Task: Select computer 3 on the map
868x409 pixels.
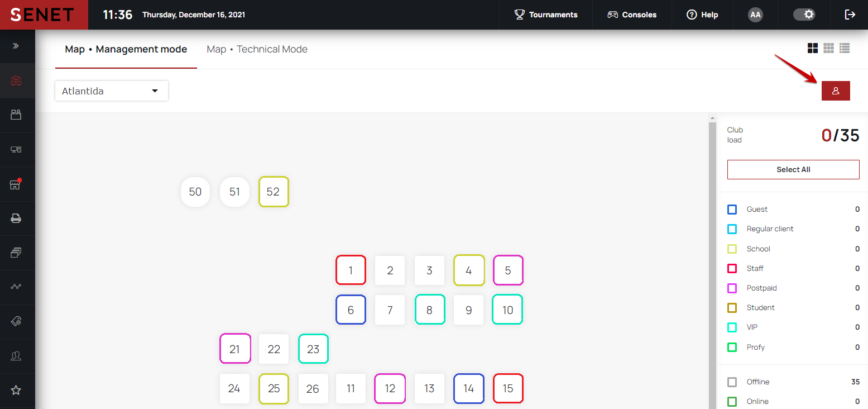Action: point(429,270)
